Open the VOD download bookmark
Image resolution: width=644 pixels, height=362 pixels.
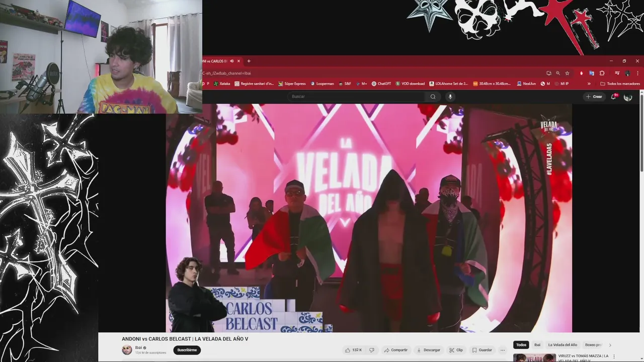[410, 83]
